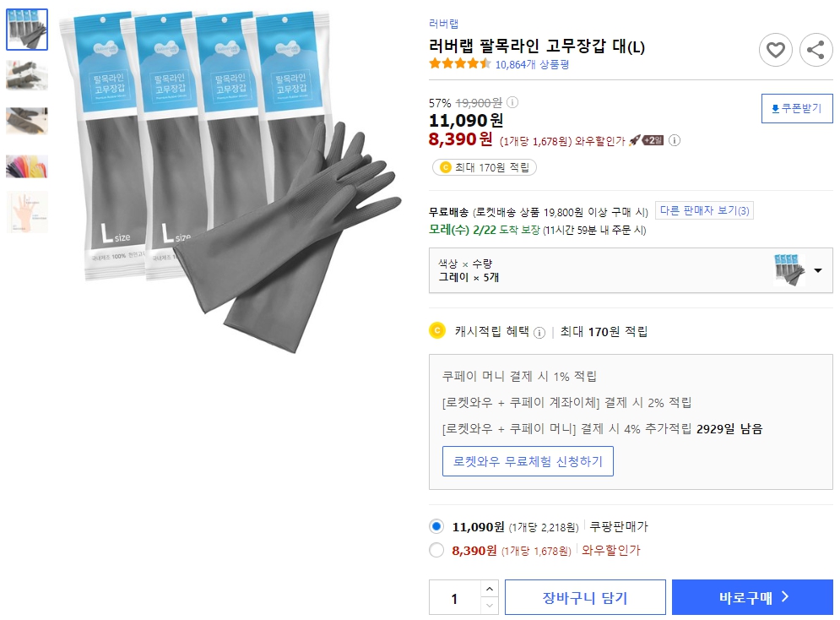The height and width of the screenshot is (620, 840).
Task: Increase quantity using the up arrow
Action: click(x=488, y=590)
